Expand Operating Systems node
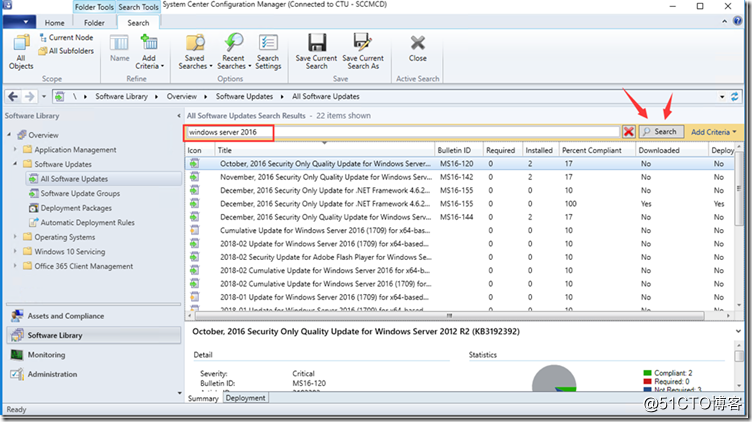 (x=15, y=237)
